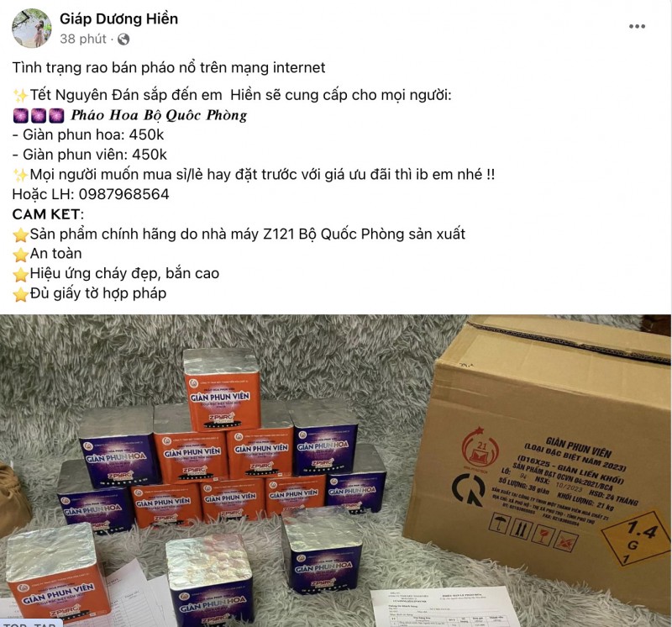Click the star emoji beside Đủ giấy tờ
Viewport: 672px width, 627px height.
(x=20, y=295)
